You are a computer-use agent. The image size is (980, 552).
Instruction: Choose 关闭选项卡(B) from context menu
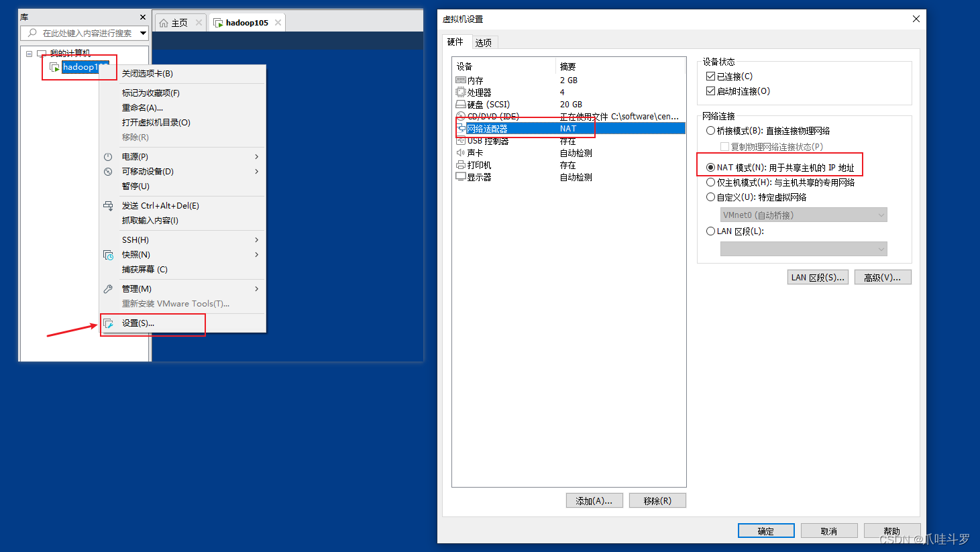(x=182, y=74)
